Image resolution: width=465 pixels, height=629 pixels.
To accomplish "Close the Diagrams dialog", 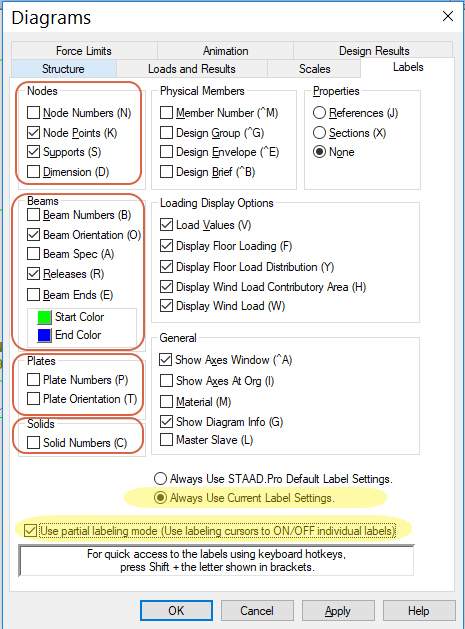I will click(448, 16).
